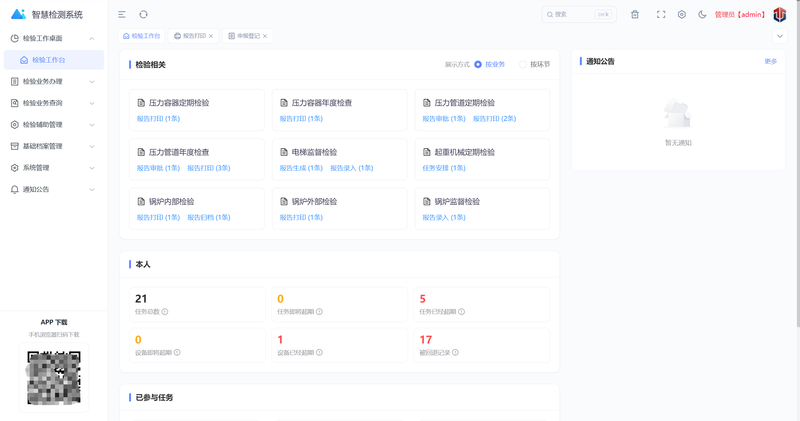Close the 报告打印 tab
Viewport: 800px width, 421px height.
[211, 36]
